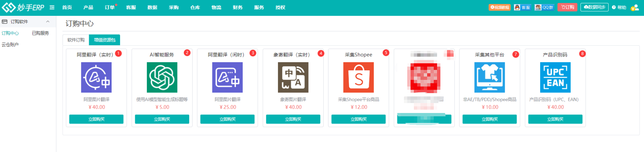This screenshot has width=644, height=152.
Task: Click the 阿里翻译（实时）card title
Action: coord(95,54)
